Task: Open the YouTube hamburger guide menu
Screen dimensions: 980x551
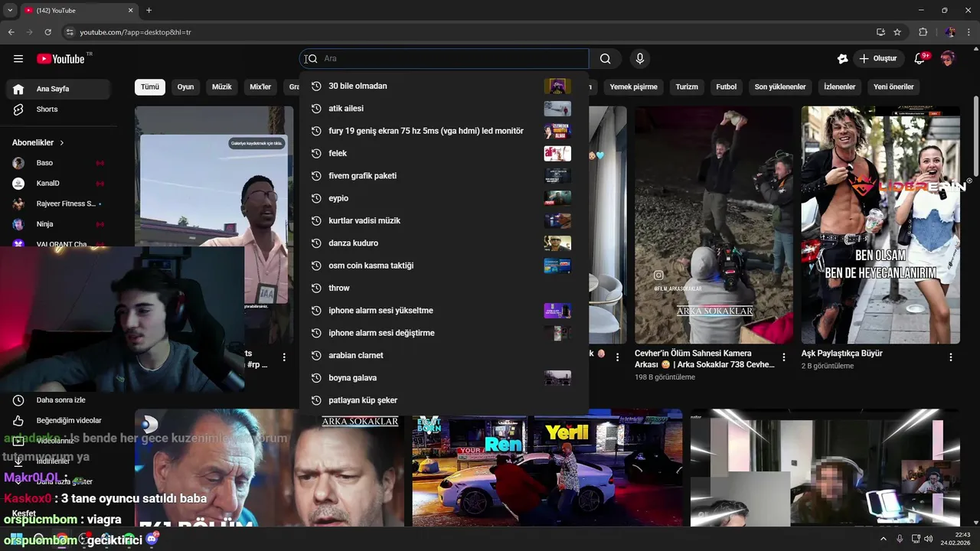Action: (x=18, y=59)
